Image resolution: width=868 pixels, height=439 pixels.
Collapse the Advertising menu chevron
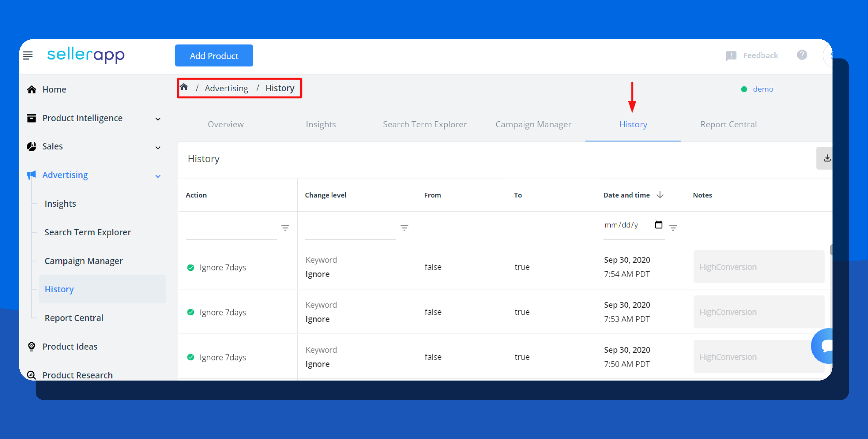click(x=158, y=176)
